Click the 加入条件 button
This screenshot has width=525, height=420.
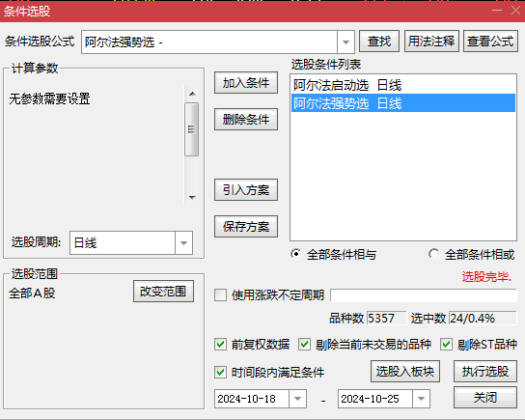click(246, 83)
